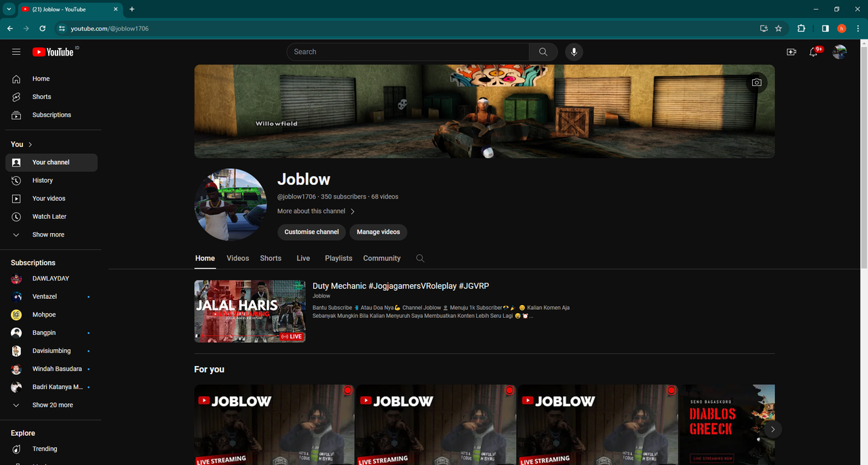Viewport: 868px width, 465px height.
Task: Open account avatar menu
Action: [x=840, y=52]
